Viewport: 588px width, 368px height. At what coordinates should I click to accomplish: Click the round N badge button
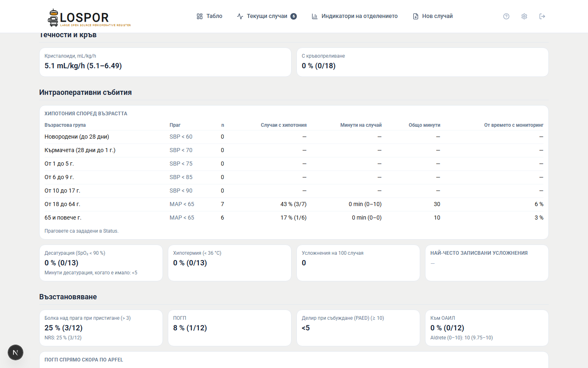(16, 352)
